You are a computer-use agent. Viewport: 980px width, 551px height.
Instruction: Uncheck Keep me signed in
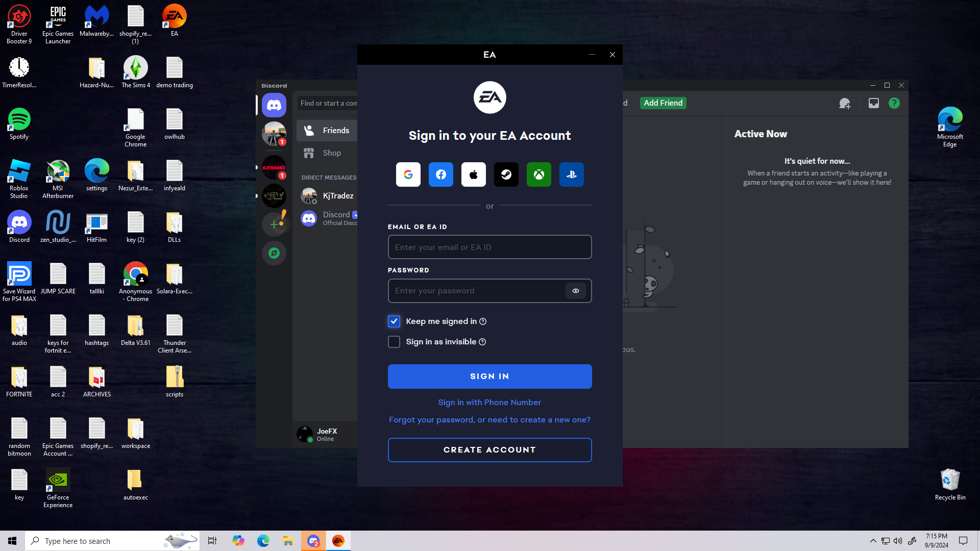(394, 321)
